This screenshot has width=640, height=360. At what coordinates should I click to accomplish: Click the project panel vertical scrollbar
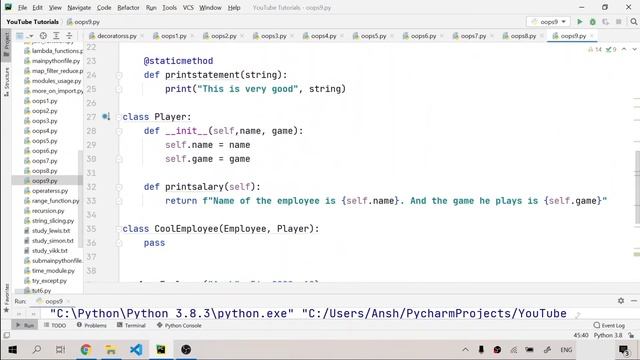pyautogui.click(x=80, y=199)
